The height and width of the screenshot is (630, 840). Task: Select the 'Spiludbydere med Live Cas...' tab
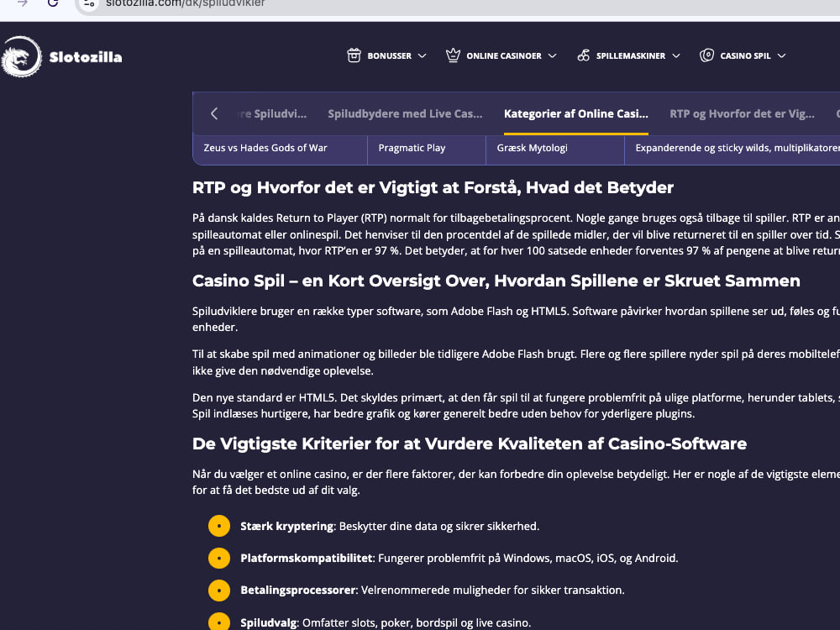pyautogui.click(x=405, y=113)
